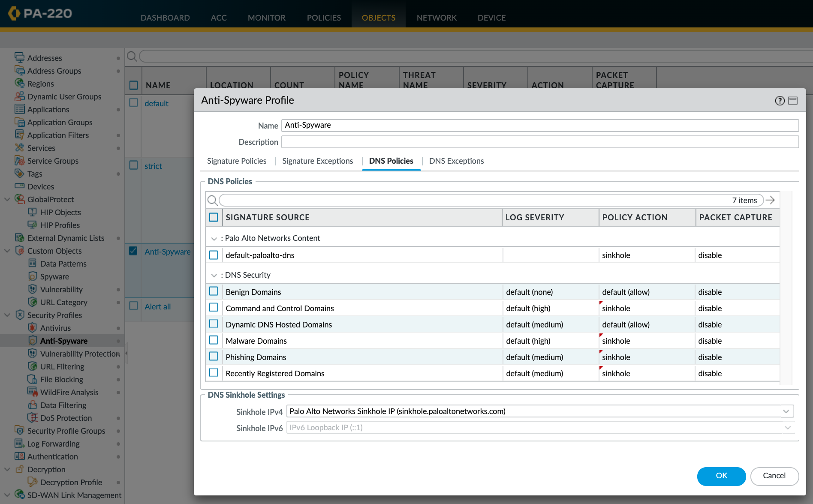This screenshot has width=813, height=504.
Task: Select the URL Filtering profile icon
Action: click(x=33, y=366)
